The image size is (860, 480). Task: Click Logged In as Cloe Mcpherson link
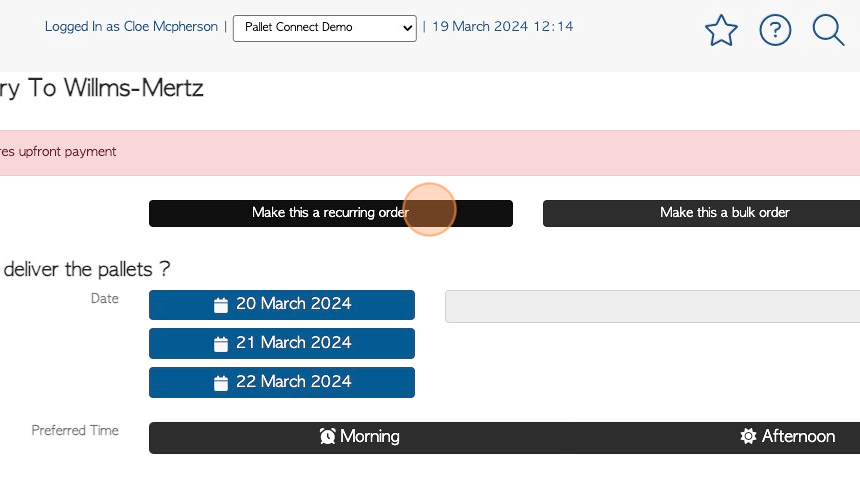(x=131, y=26)
